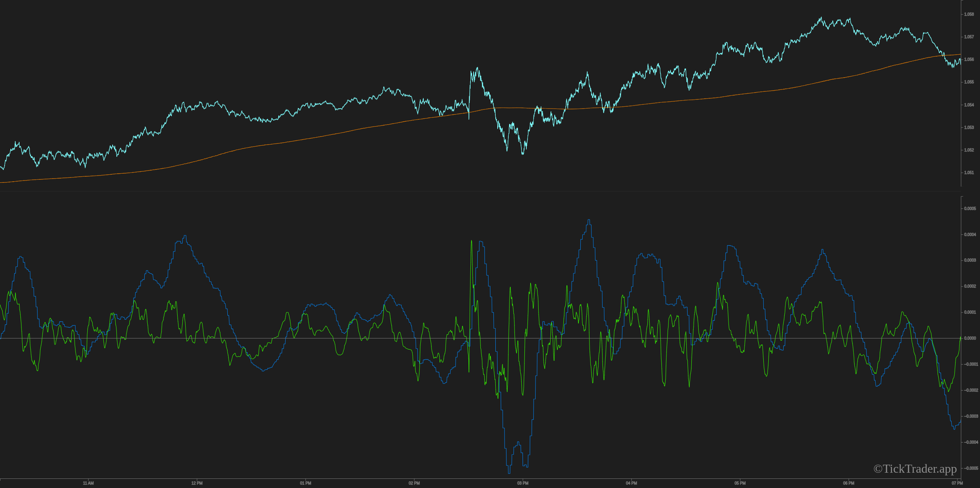980x488 pixels.
Task: Choose the 1.051 price scale label
Action: click(969, 172)
